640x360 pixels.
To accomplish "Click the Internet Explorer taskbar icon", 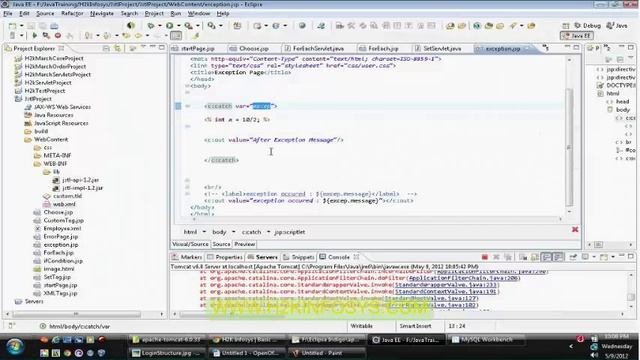I will [56, 340].
